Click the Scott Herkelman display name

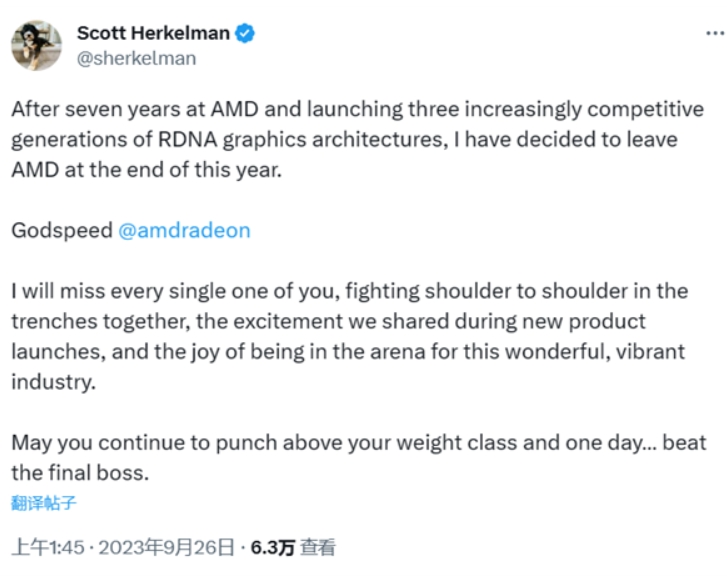[153, 33]
